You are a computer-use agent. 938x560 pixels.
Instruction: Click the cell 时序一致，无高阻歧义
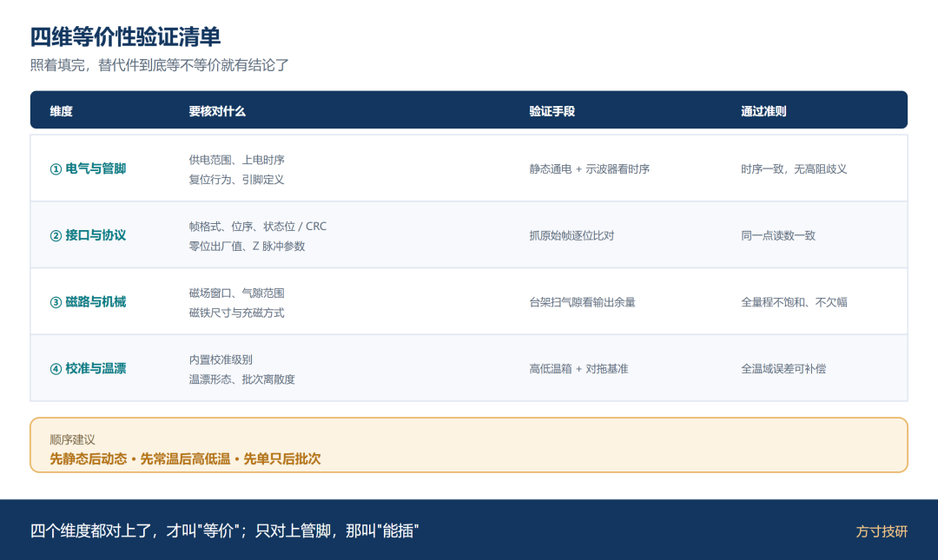(794, 169)
